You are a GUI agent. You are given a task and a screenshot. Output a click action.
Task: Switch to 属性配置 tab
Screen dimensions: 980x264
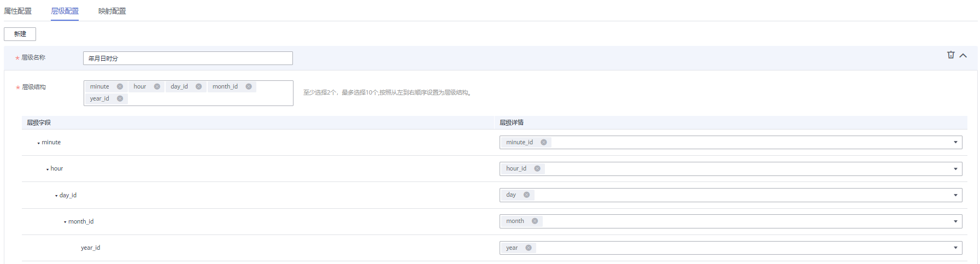point(17,11)
